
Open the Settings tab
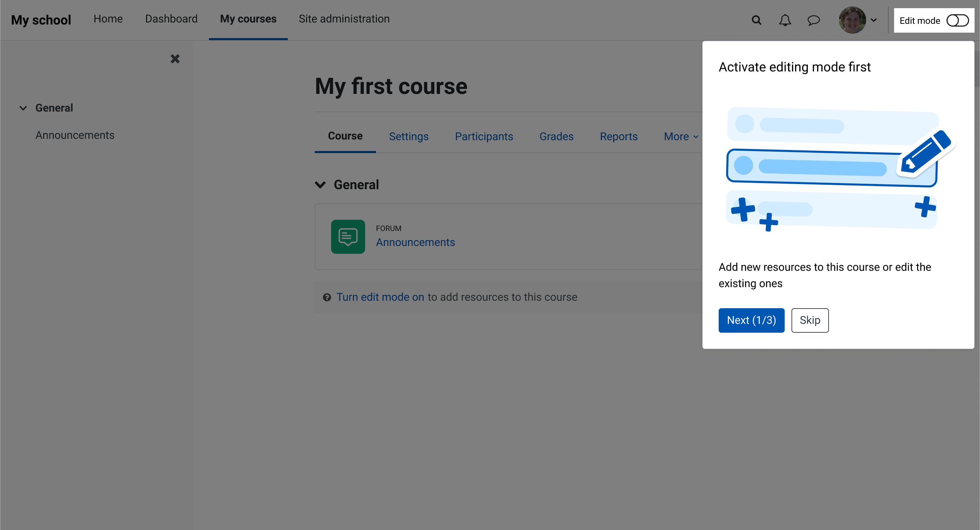click(409, 136)
